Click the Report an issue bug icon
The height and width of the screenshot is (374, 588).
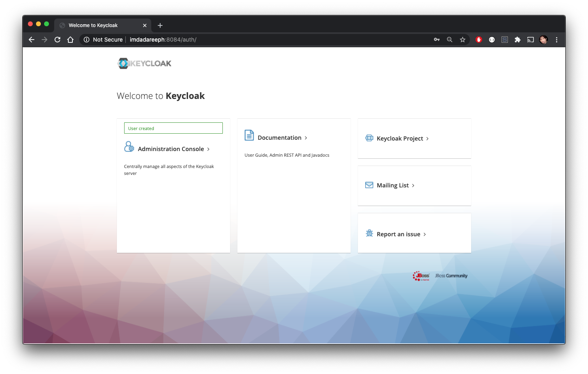point(369,233)
